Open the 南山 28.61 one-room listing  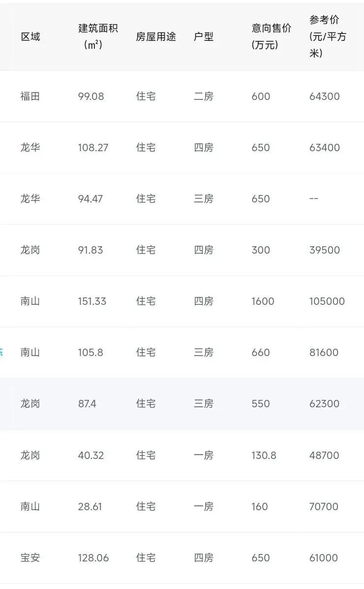(x=182, y=506)
